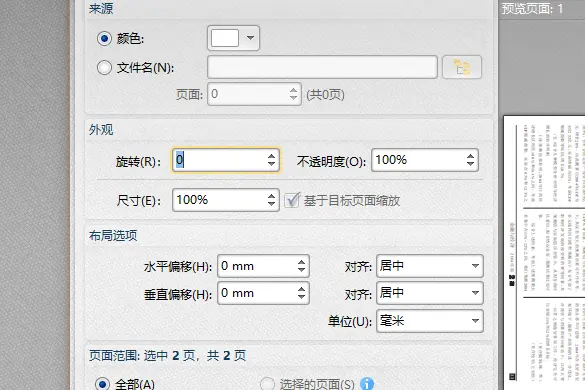Viewport: 585px width, 390px height.
Task: Open the alignment dropdown beside 水平偏移
Action: click(x=430, y=266)
